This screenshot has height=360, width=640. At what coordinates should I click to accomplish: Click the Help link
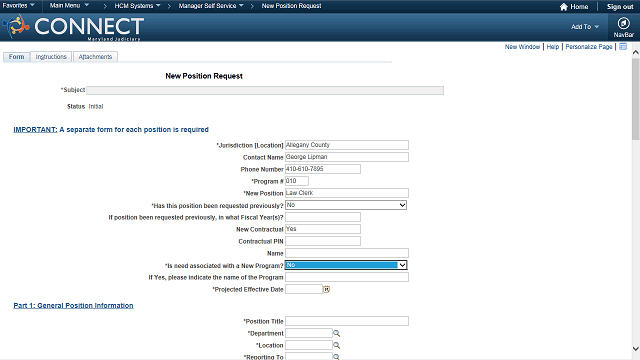tap(553, 47)
